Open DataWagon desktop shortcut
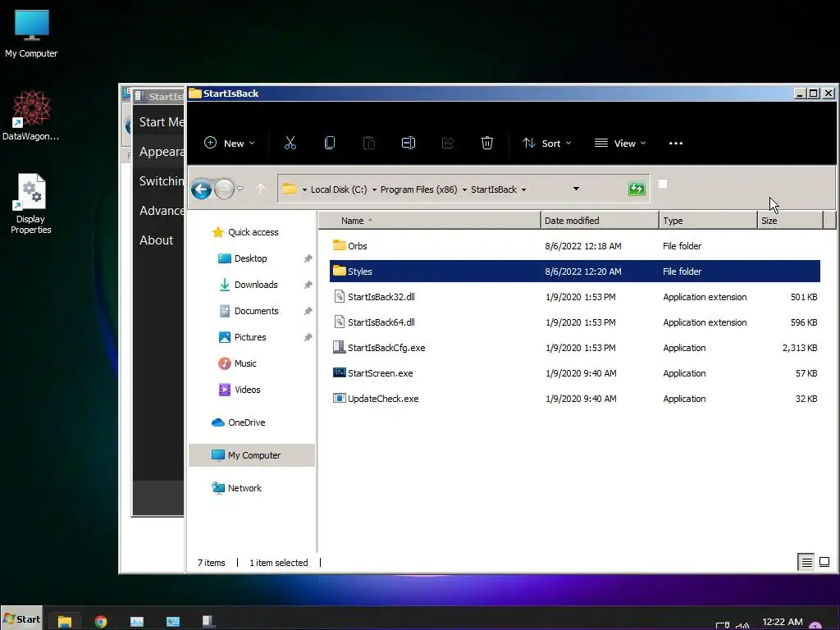This screenshot has height=630, width=840. (x=31, y=115)
